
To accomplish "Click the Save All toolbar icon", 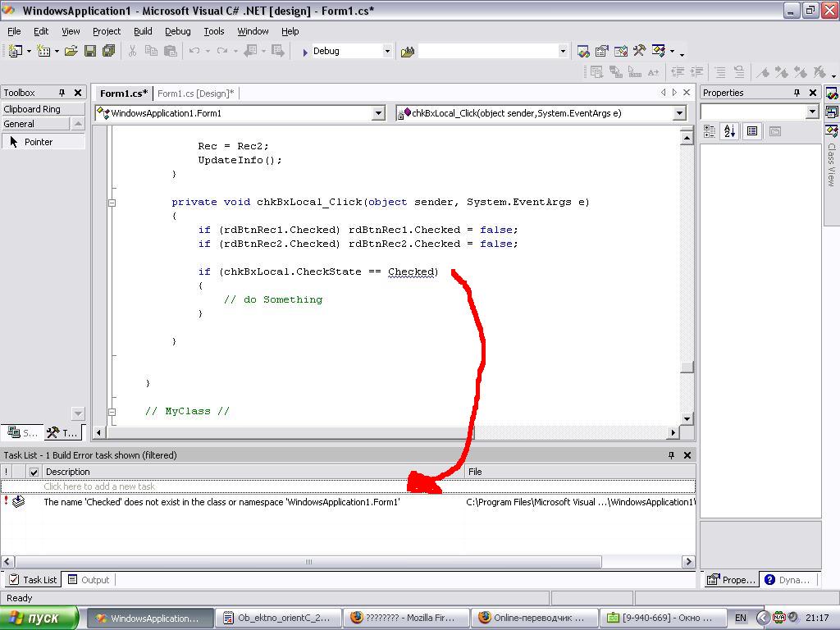I will 107,51.
